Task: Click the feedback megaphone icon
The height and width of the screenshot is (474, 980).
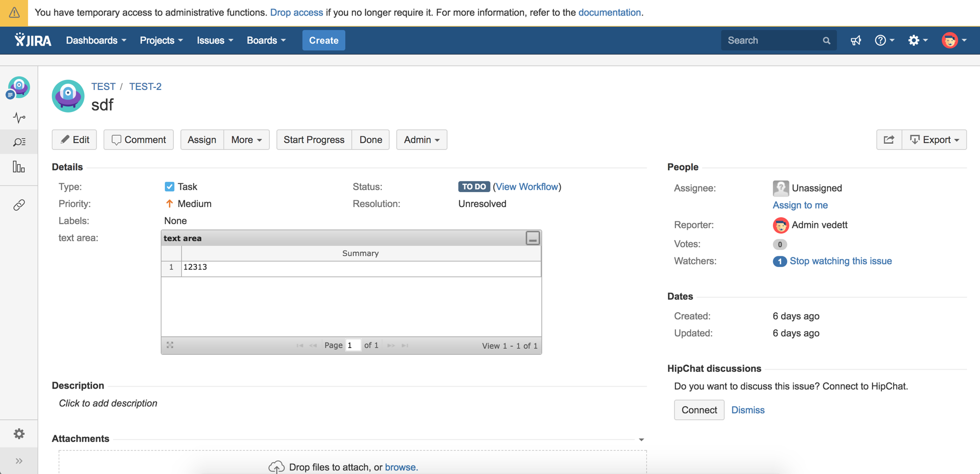Action: tap(855, 41)
